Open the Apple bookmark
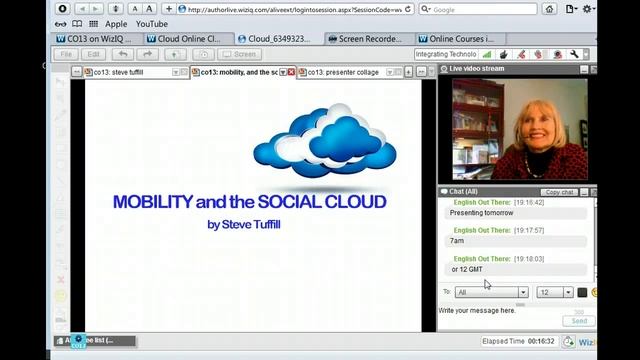This screenshot has width=640, height=360. pyautogui.click(x=116, y=24)
